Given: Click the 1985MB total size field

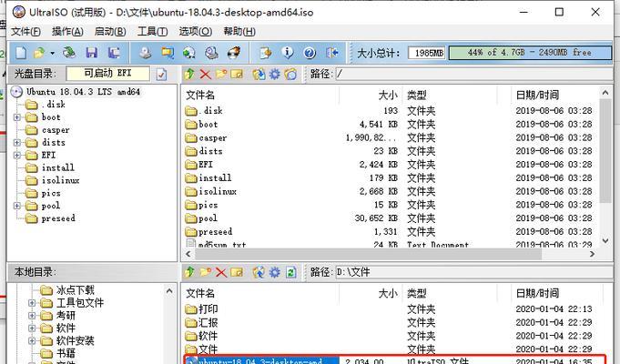Looking at the screenshot, I should pos(427,53).
